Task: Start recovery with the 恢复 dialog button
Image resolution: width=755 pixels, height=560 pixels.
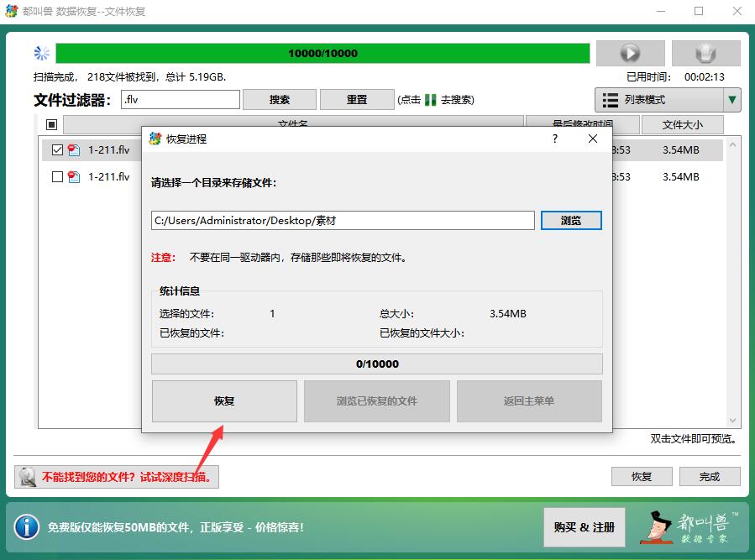Action: click(x=223, y=400)
